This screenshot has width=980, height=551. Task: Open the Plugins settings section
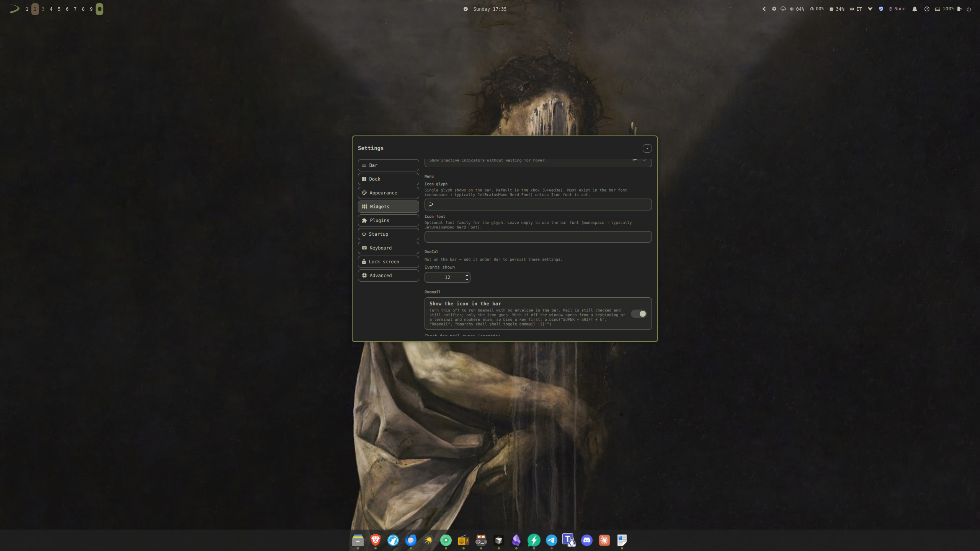[x=388, y=220]
